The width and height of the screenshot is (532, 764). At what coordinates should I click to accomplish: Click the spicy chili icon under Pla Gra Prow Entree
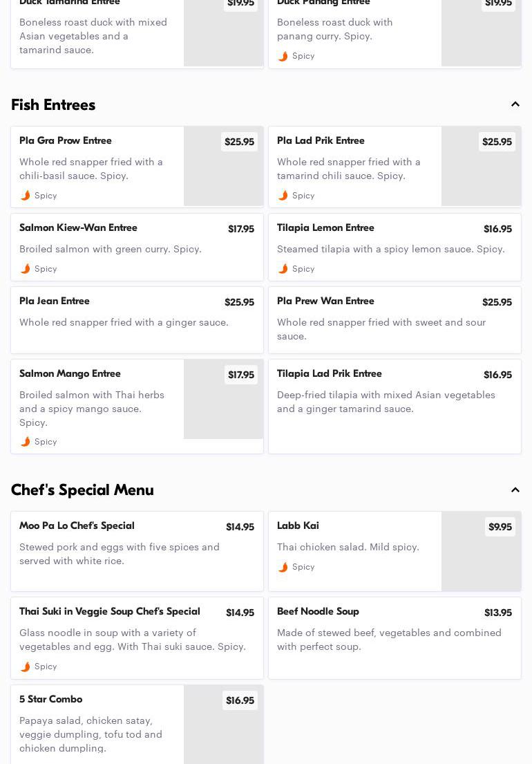tap(26, 196)
